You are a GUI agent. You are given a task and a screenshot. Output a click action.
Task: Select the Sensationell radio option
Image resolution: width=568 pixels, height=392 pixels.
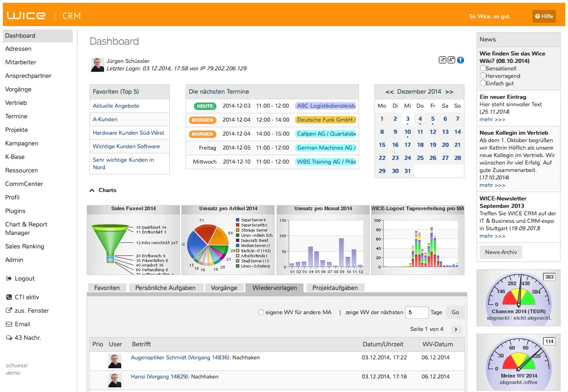483,68
